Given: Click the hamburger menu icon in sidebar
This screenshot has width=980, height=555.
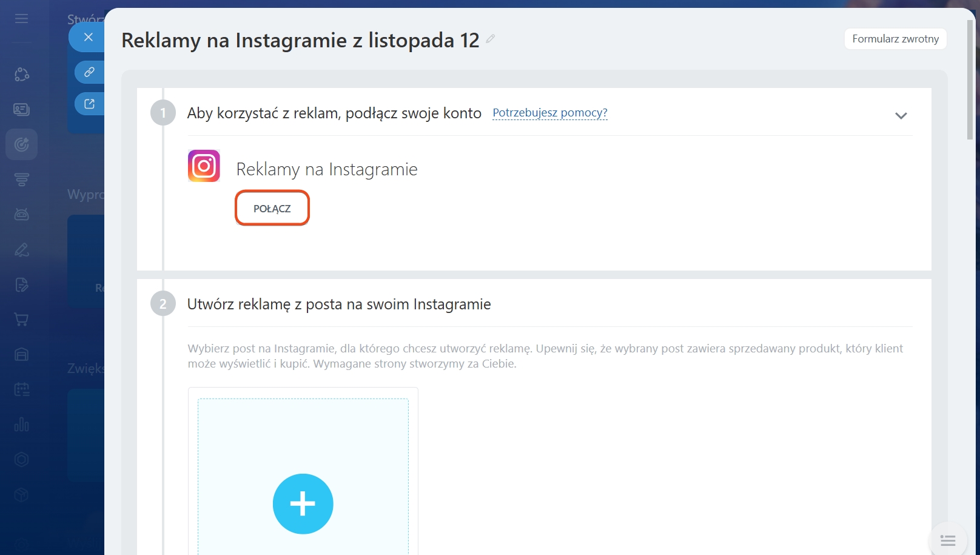Looking at the screenshot, I should (x=22, y=19).
